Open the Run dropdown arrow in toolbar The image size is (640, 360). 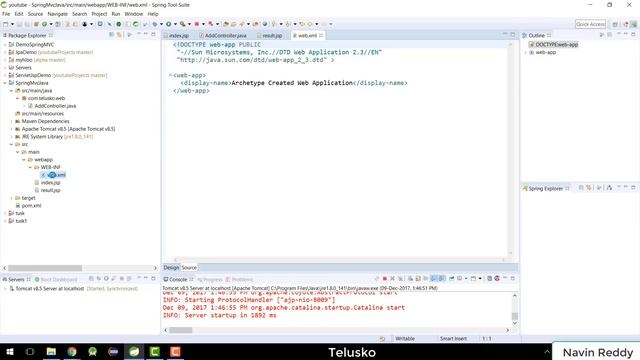click(175, 24)
